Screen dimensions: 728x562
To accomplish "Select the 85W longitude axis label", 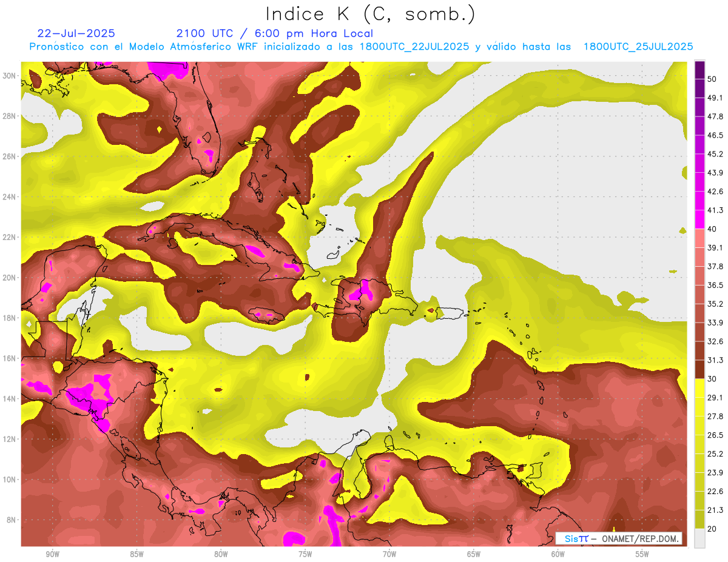I will pos(136,554).
